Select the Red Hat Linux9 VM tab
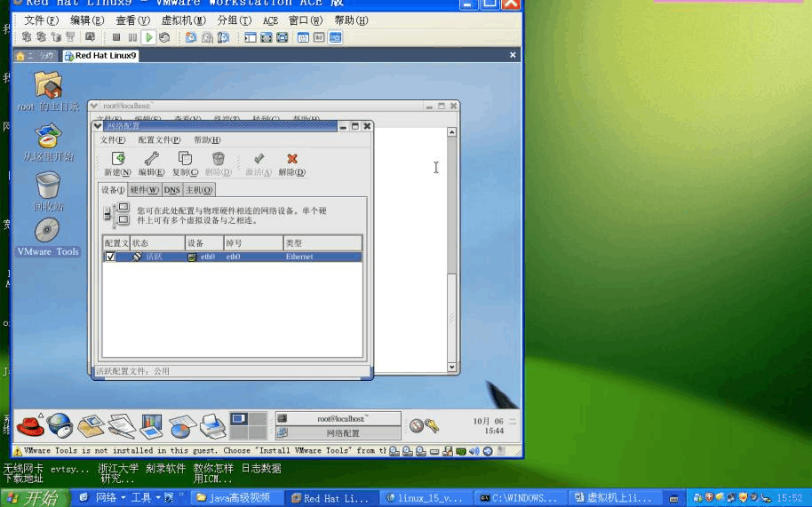This screenshot has height=507, width=812. pyautogui.click(x=100, y=55)
